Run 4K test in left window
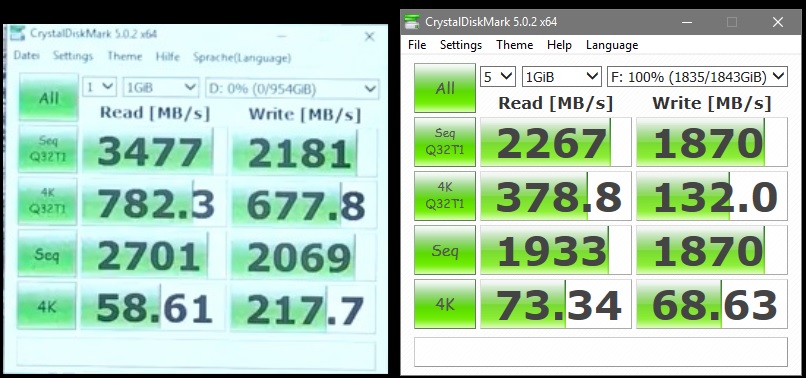The height and width of the screenshot is (378, 806). 46,306
